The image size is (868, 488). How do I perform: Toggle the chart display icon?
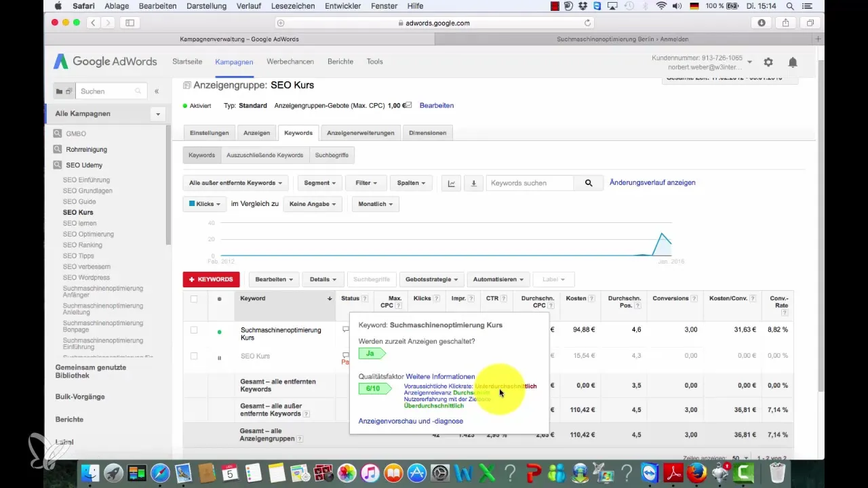tap(451, 183)
